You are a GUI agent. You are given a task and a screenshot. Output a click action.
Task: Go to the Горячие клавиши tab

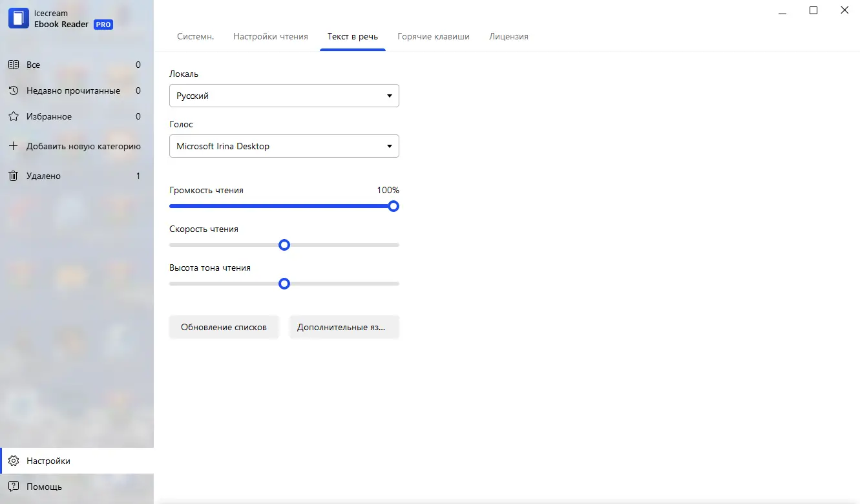[x=434, y=37]
